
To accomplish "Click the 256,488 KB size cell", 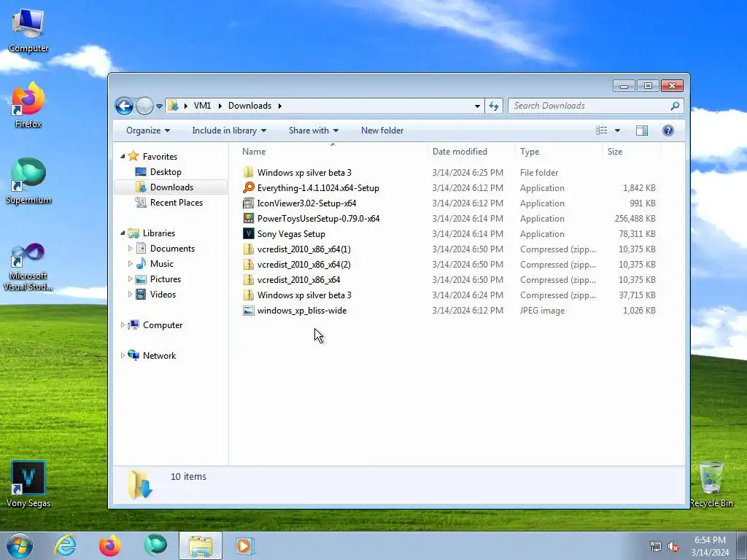I will coord(635,218).
